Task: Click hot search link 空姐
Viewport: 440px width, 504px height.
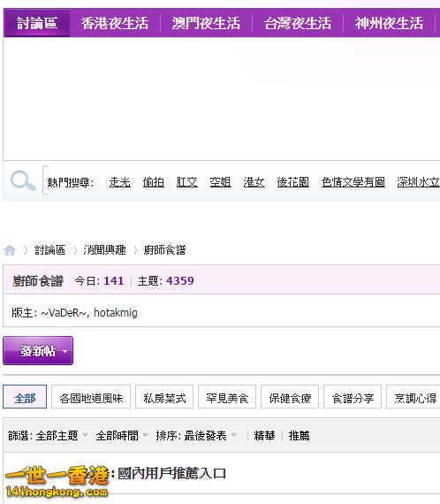Action: pos(220,182)
